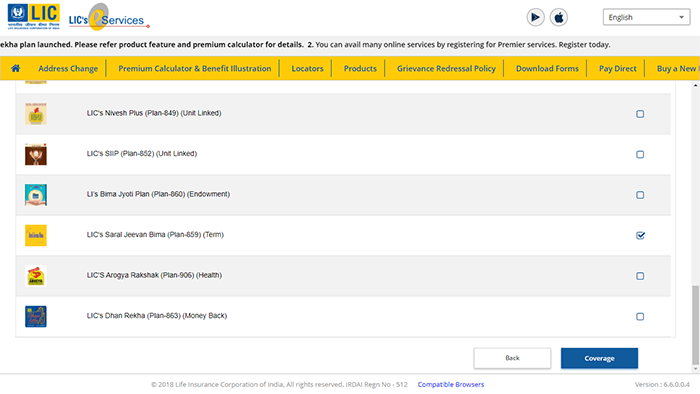Open the Locators menu
This screenshot has width=700, height=394.
click(307, 68)
